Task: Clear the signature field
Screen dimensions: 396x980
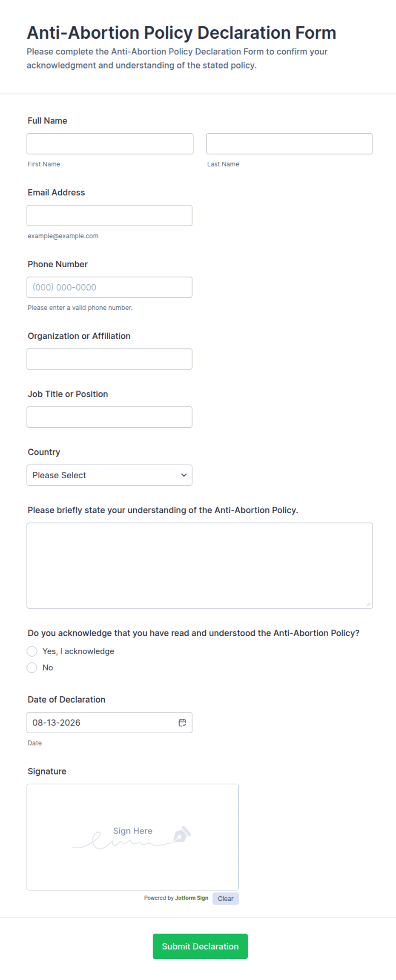Action: pyautogui.click(x=226, y=898)
